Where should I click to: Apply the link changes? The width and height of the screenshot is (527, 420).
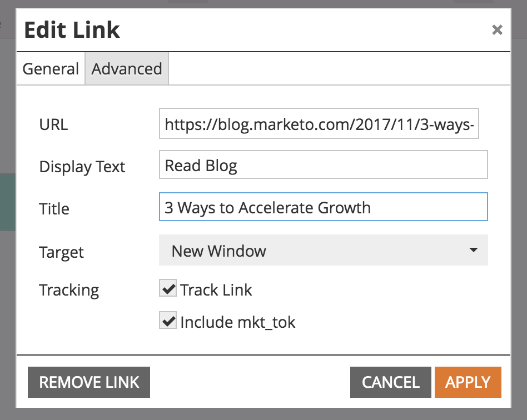click(x=468, y=382)
